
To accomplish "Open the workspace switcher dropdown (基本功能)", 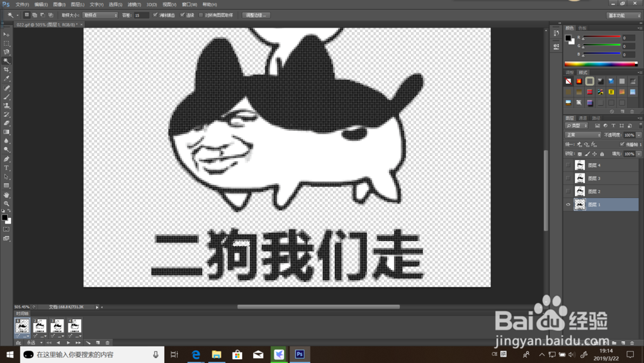I will (x=624, y=15).
